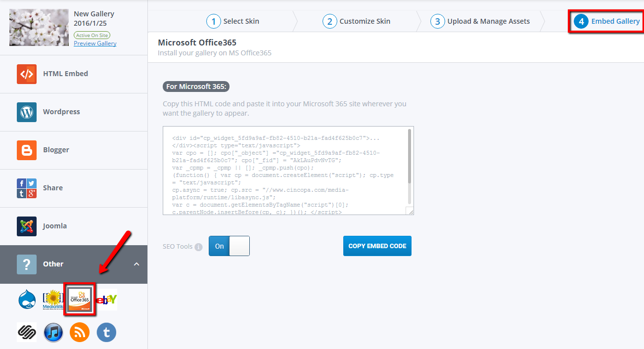This screenshot has height=349, width=644.
Task: Click the embed code box scrollbar
Action: (x=410, y=157)
